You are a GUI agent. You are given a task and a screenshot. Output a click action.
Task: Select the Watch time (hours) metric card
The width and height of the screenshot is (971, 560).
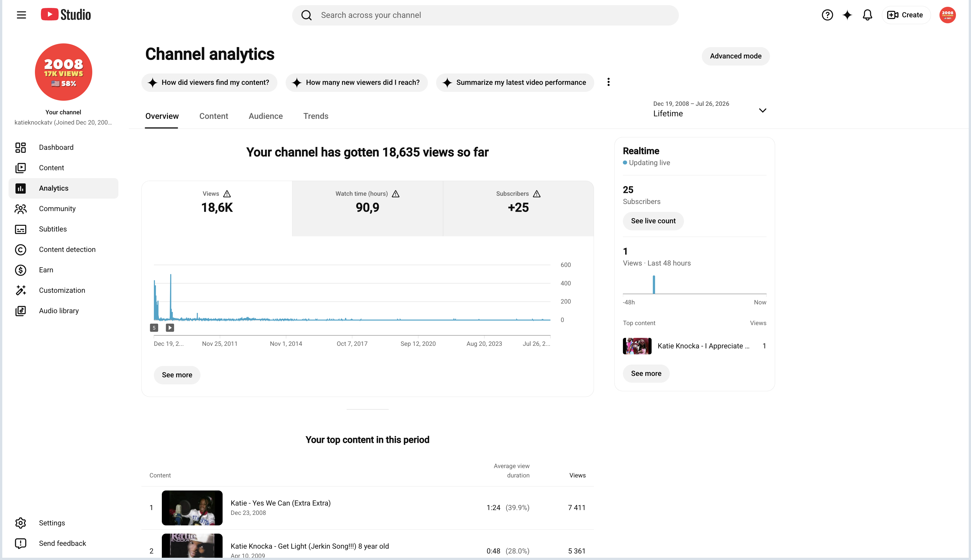click(367, 209)
